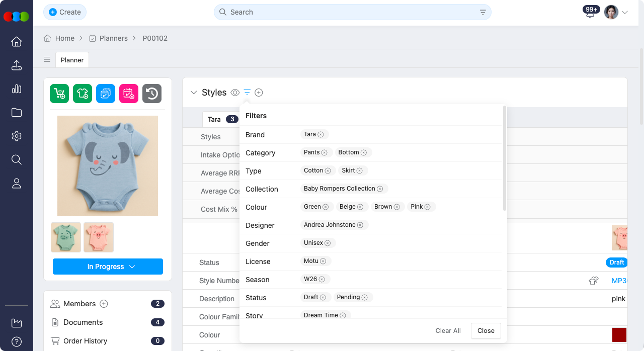Open the Analytics bar-chart icon in sidebar
Viewport: 644px width, 351px height.
click(16, 89)
